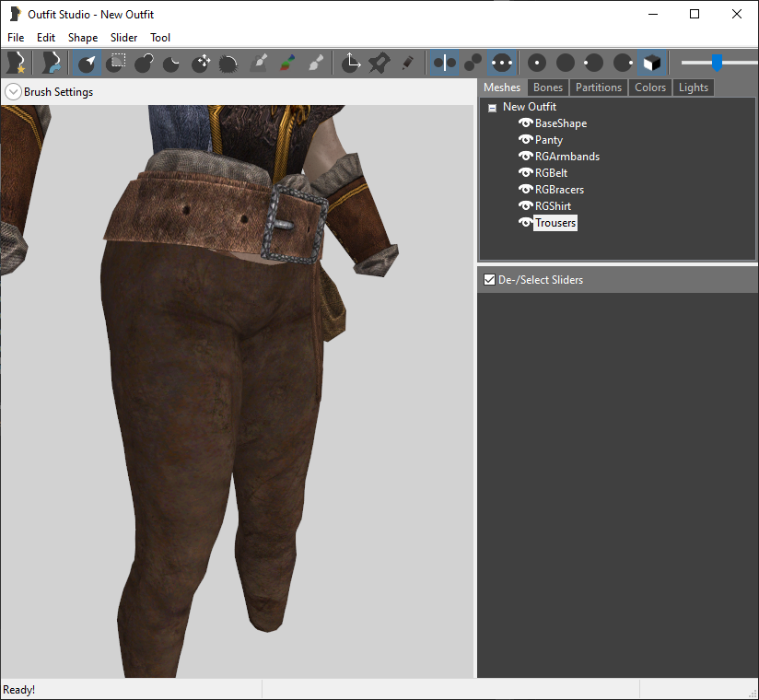759x700 pixels.
Task: Minimize the Outfit Studio window
Action: click(653, 14)
